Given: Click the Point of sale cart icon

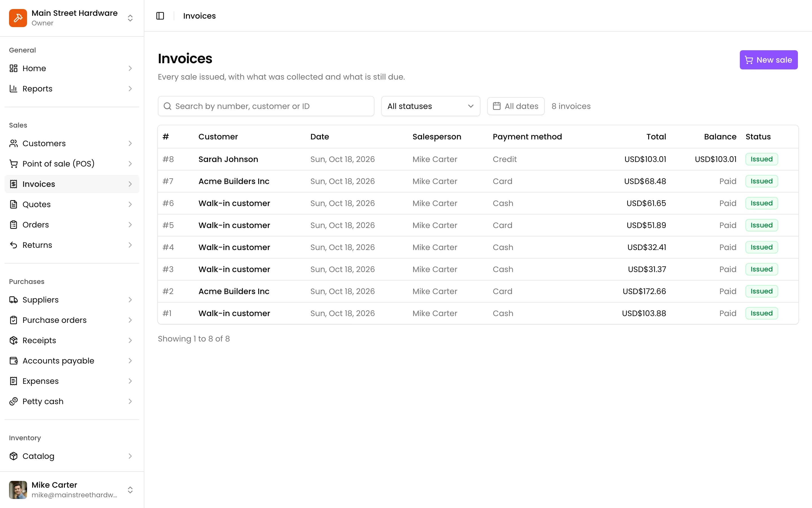Looking at the screenshot, I should (14, 164).
